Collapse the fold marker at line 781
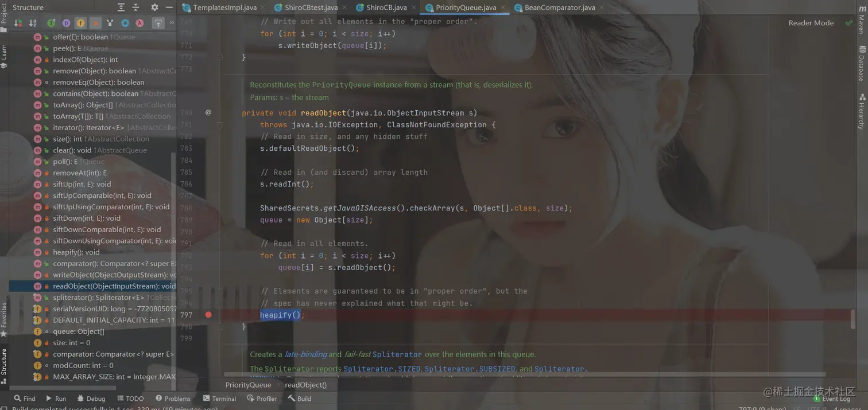Image resolution: width=868 pixels, height=410 pixels. (220, 125)
